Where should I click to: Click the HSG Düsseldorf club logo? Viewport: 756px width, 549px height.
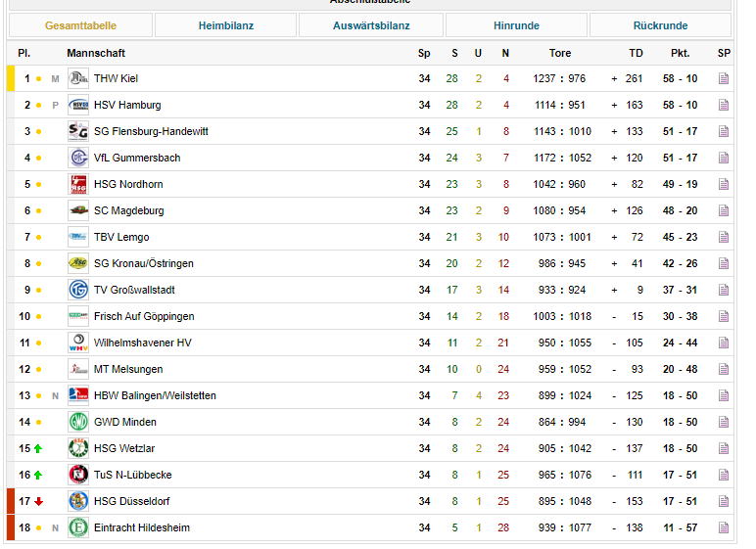[x=78, y=501]
